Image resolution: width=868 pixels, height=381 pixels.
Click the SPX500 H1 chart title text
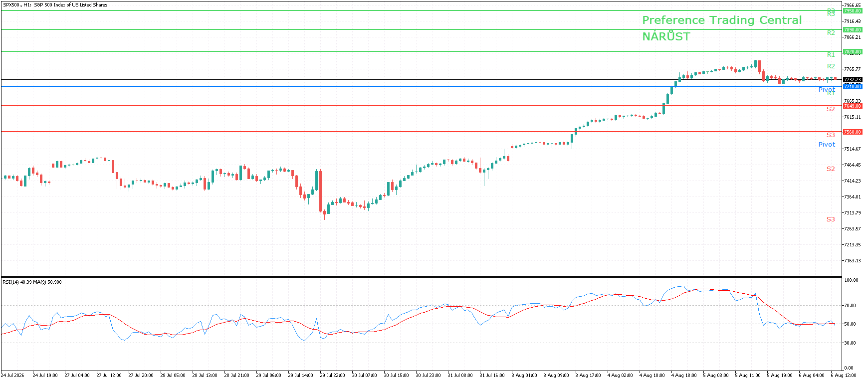[x=55, y=5]
